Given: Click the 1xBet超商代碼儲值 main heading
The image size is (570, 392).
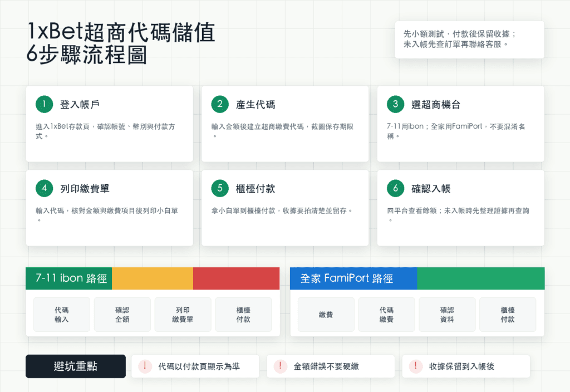Looking at the screenshot, I should tap(121, 32).
